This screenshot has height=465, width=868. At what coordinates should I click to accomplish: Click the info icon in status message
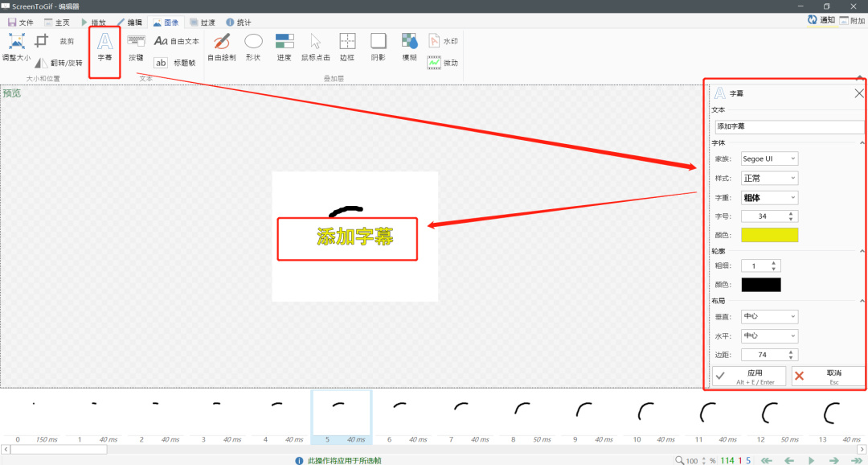click(299, 460)
